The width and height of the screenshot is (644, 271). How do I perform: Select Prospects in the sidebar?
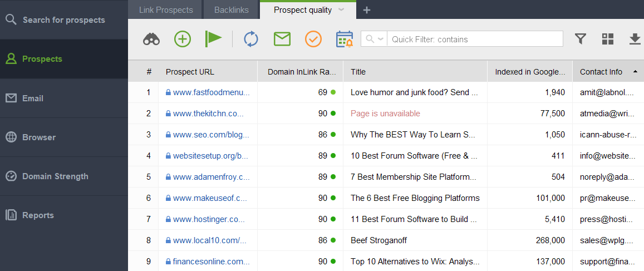click(x=64, y=59)
